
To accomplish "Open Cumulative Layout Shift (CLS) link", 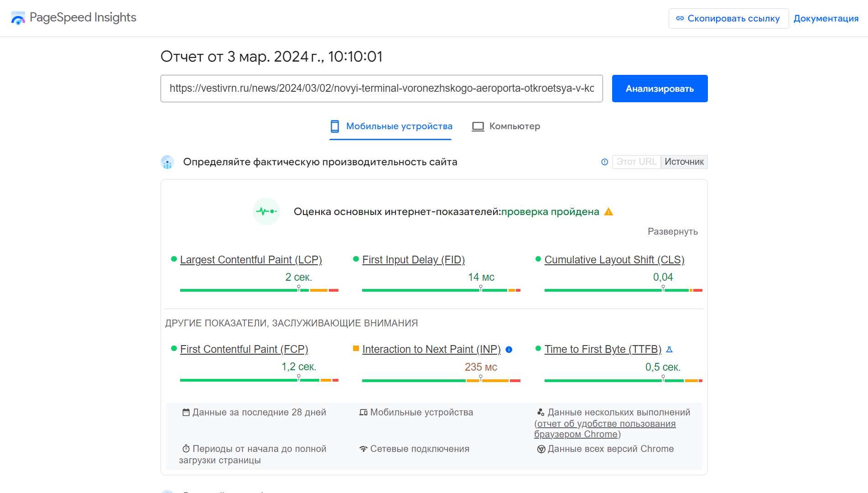I will coord(614,260).
